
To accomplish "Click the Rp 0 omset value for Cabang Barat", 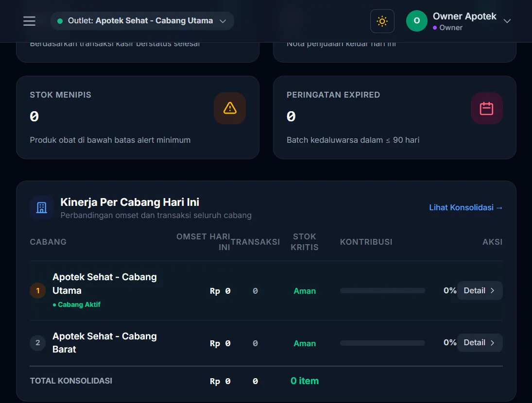I will [x=220, y=343].
